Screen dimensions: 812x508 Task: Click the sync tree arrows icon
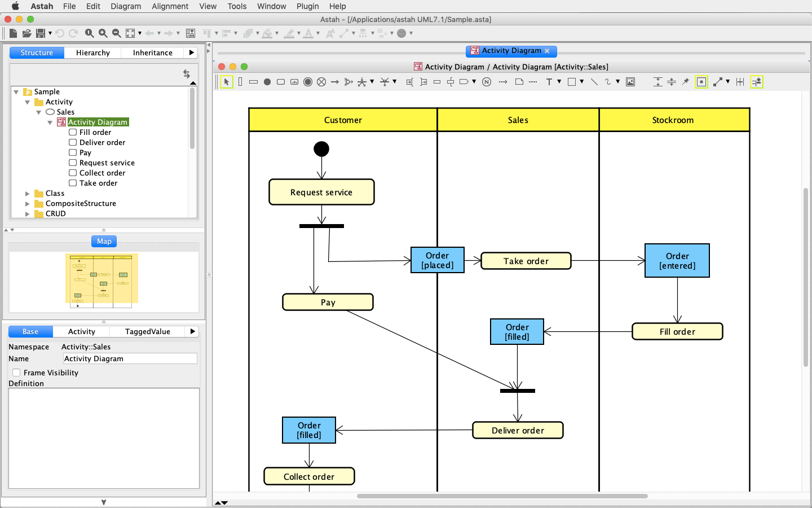[x=187, y=74]
